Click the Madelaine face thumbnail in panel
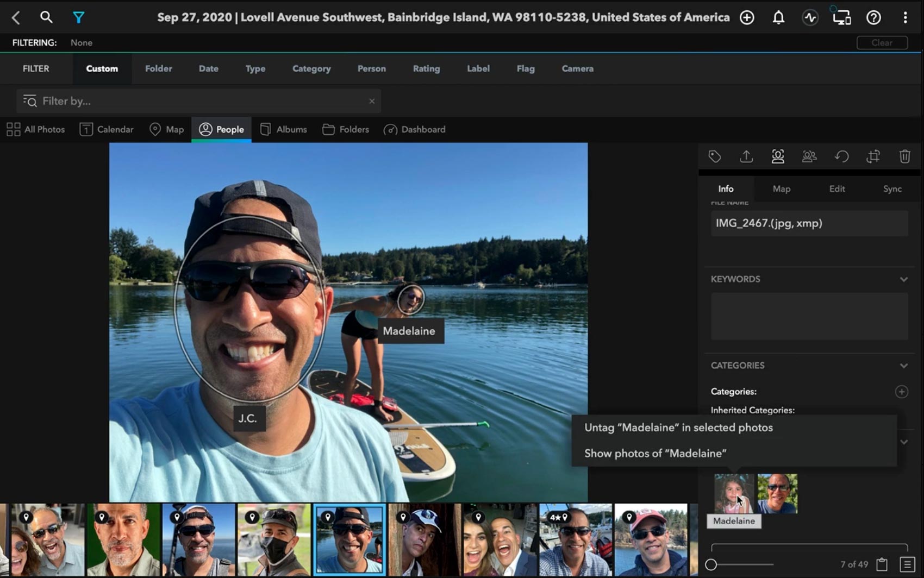Screen dimensions: 924x578 (x=734, y=493)
